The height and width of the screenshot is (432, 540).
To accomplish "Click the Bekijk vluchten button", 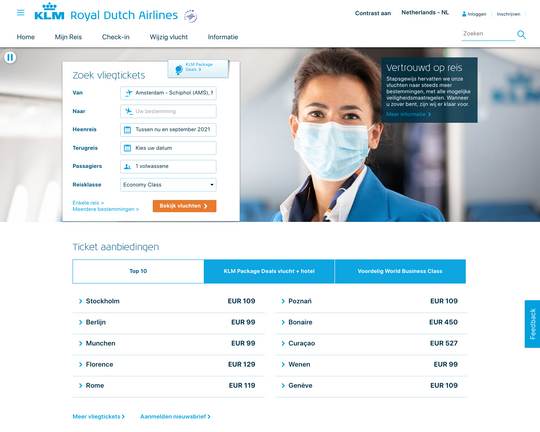I will point(185,206).
